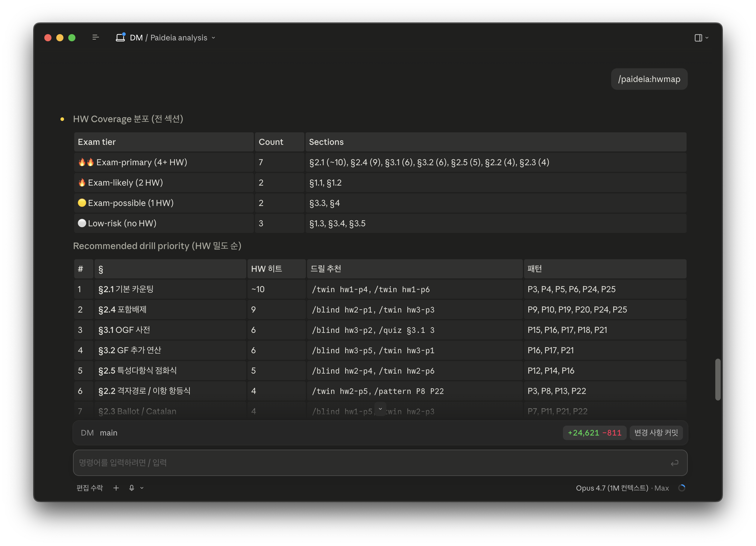Click the Sections column header
Image resolution: width=756 pixels, height=546 pixels.
[496, 142]
